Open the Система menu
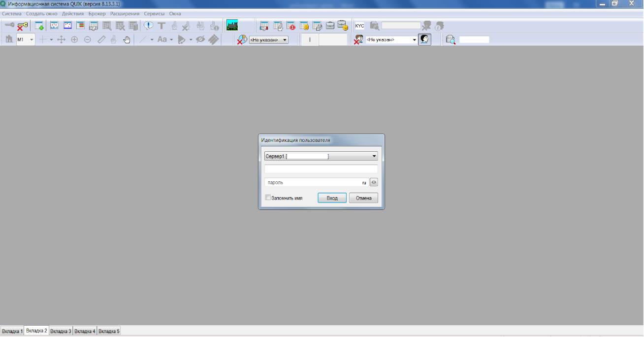 point(12,14)
